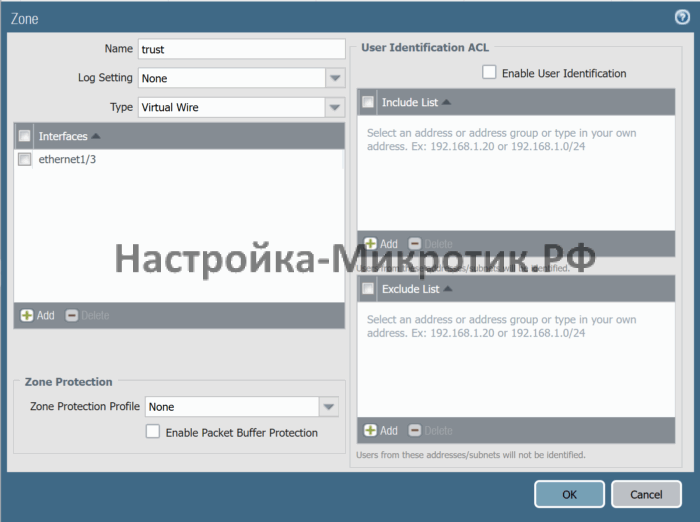Enable Packet Buffer Protection checkbox
The height and width of the screenshot is (522, 700).
click(x=153, y=431)
